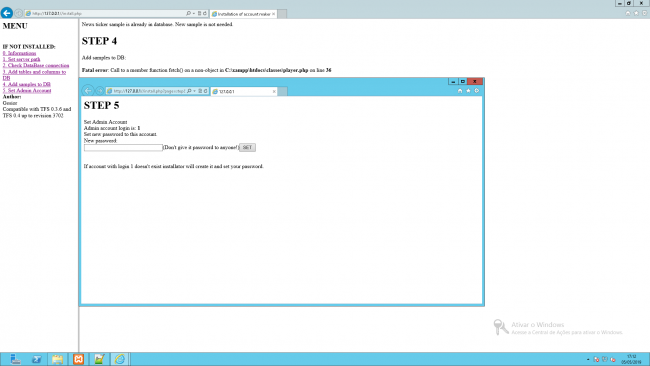Select the 'Installation of account maker' tab
650x366 pixels.
[x=243, y=14]
